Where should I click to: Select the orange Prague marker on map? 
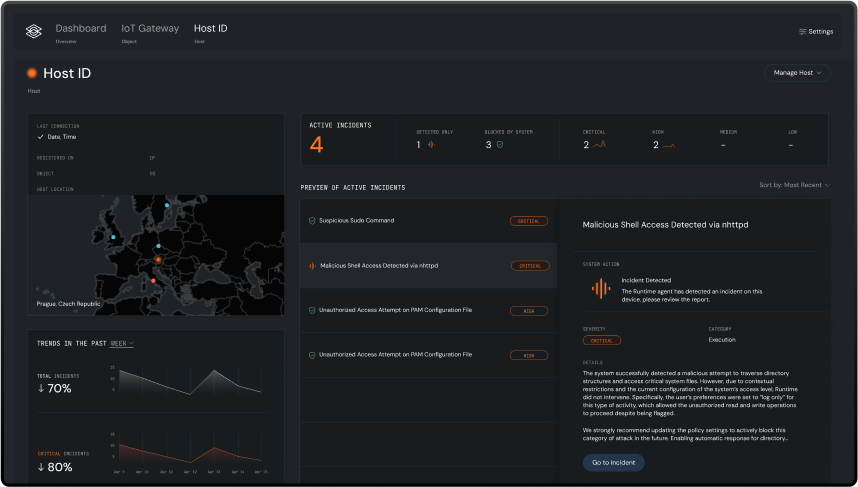(158, 259)
